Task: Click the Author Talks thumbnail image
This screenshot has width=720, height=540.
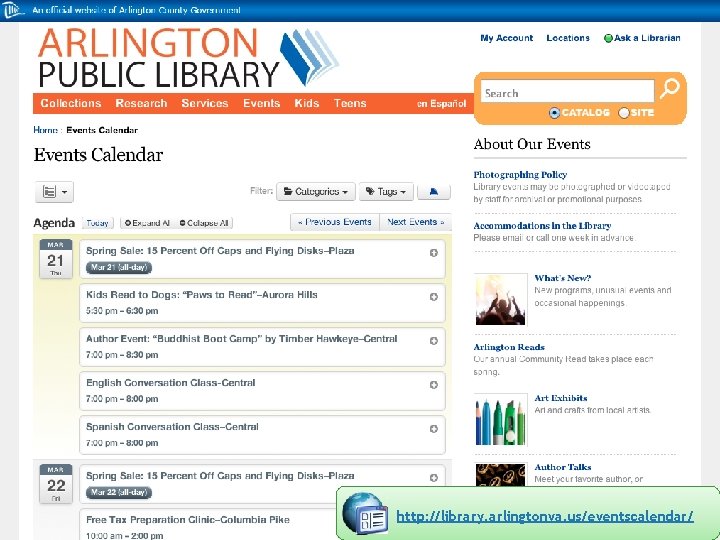Action: tap(501, 475)
